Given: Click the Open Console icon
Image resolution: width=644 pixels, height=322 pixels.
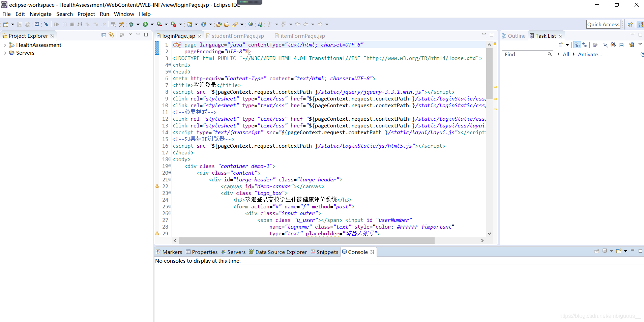Looking at the screenshot, I should [619, 251].
